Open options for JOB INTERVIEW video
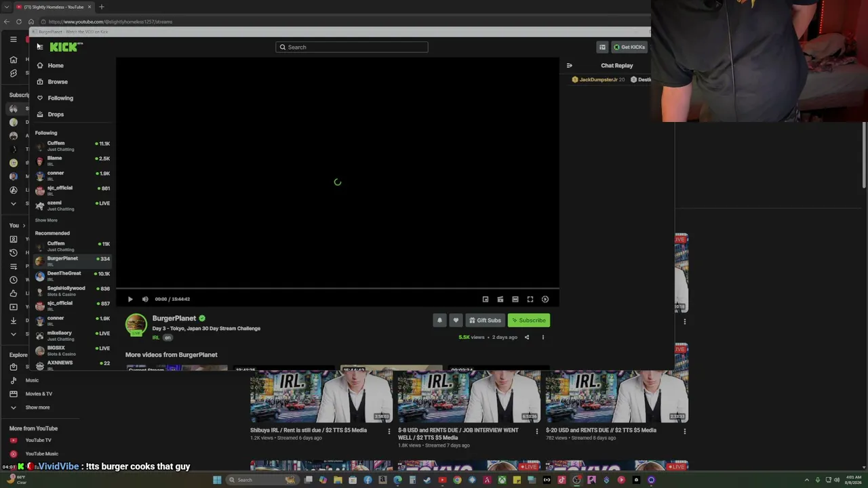The height and width of the screenshot is (488, 868). pos(537,431)
